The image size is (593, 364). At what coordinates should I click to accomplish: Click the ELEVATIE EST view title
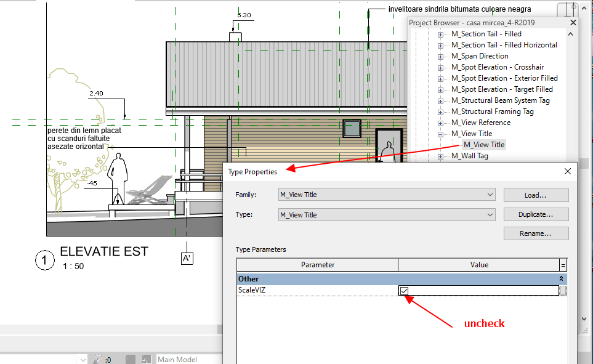point(104,252)
